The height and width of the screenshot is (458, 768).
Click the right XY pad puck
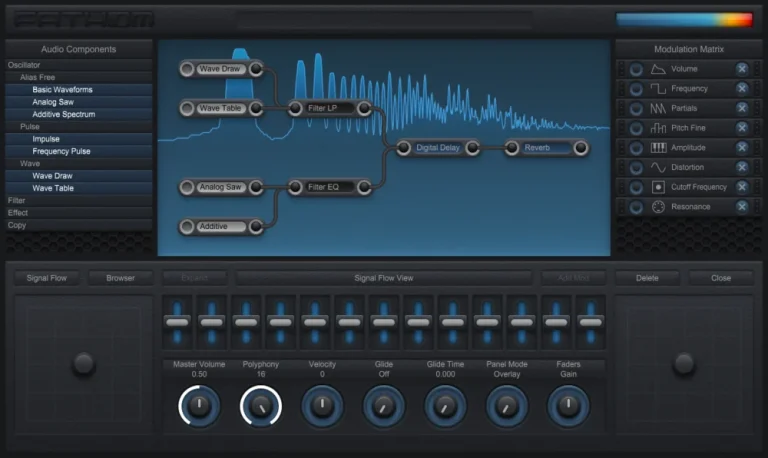click(x=684, y=364)
